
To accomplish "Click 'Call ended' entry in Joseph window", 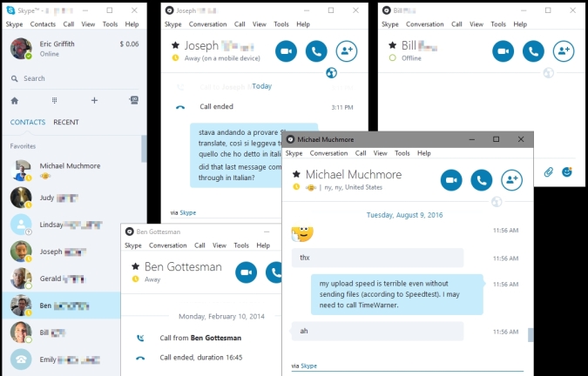I will click(216, 107).
